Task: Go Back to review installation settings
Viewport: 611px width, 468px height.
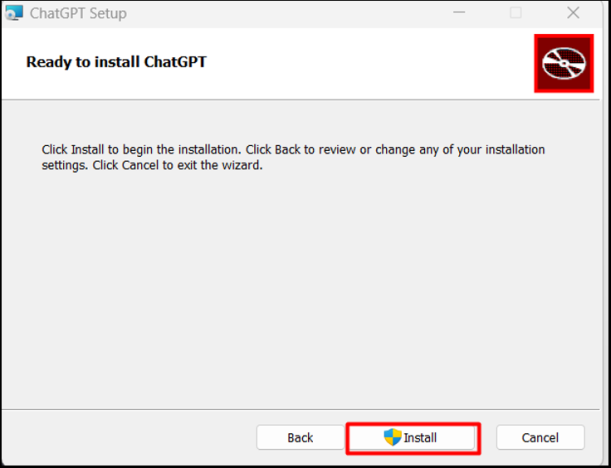Action: pyautogui.click(x=300, y=437)
